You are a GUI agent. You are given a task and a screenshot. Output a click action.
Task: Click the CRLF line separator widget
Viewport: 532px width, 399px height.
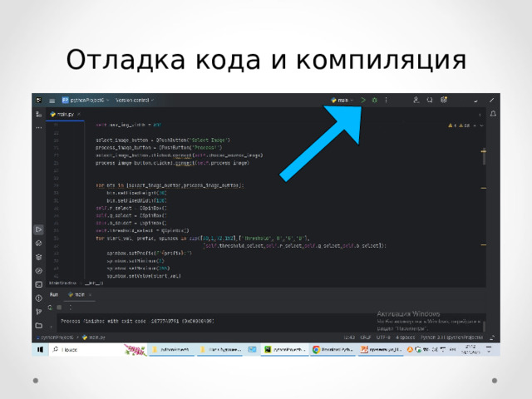pyautogui.click(x=366, y=337)
